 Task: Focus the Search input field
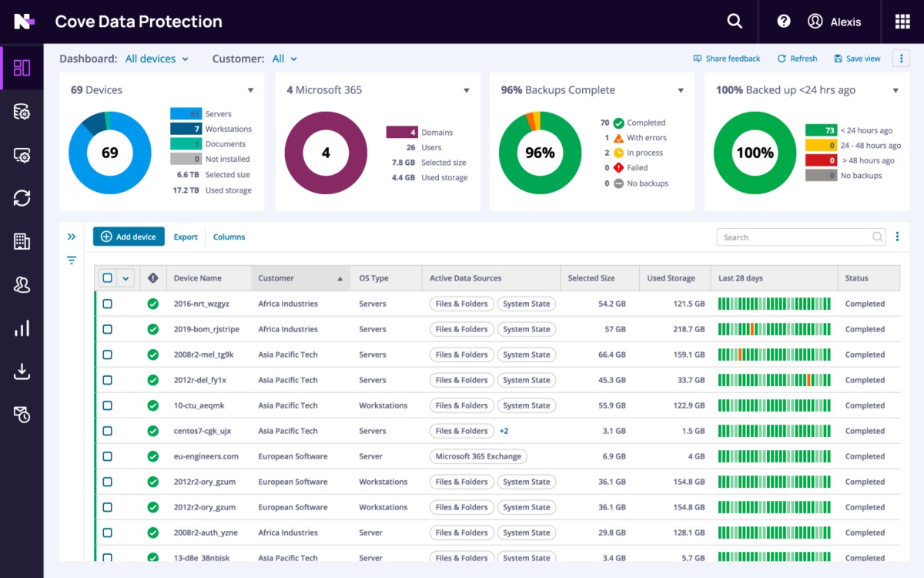pyautogui.click(x=802, y=237)
